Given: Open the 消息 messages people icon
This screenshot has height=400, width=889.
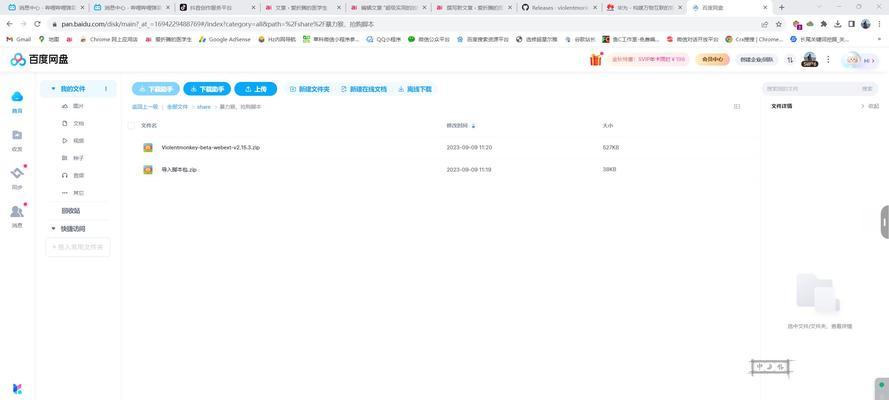Looking at the screenshot, I should [17, 211].
